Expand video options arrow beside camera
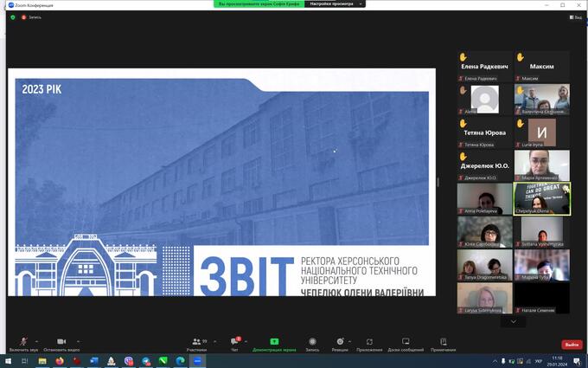The height and width of the screenshot is (368, 588). pyautogui.click(x=78, y=340)
